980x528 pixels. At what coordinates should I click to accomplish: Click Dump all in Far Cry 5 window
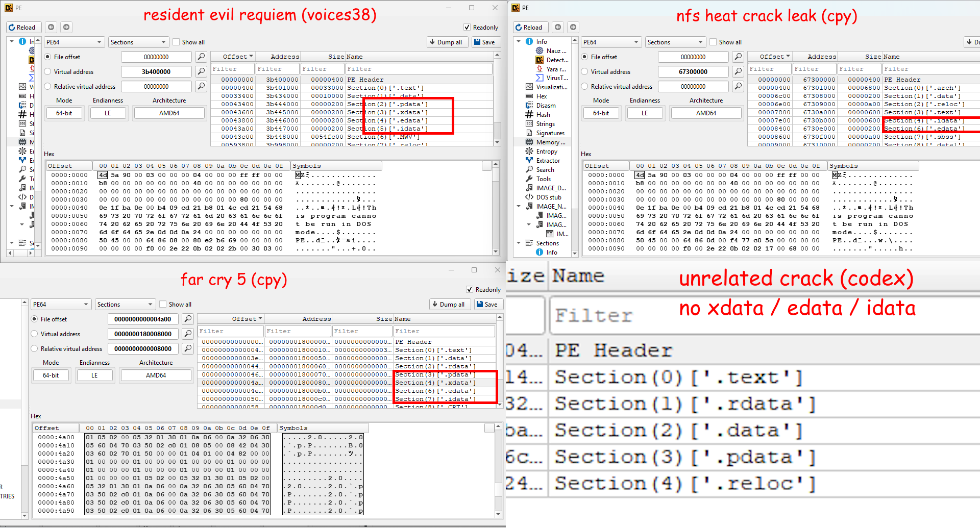pos(449,305)
